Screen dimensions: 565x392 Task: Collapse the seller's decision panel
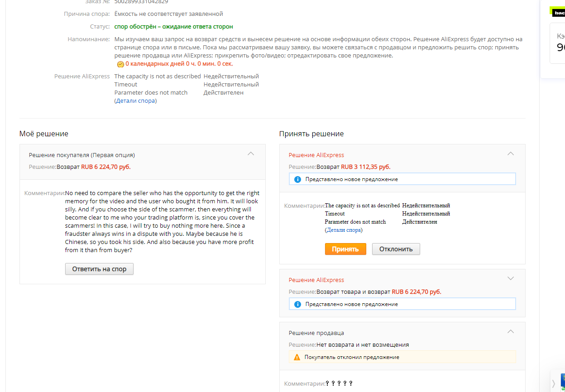[511, 331]
